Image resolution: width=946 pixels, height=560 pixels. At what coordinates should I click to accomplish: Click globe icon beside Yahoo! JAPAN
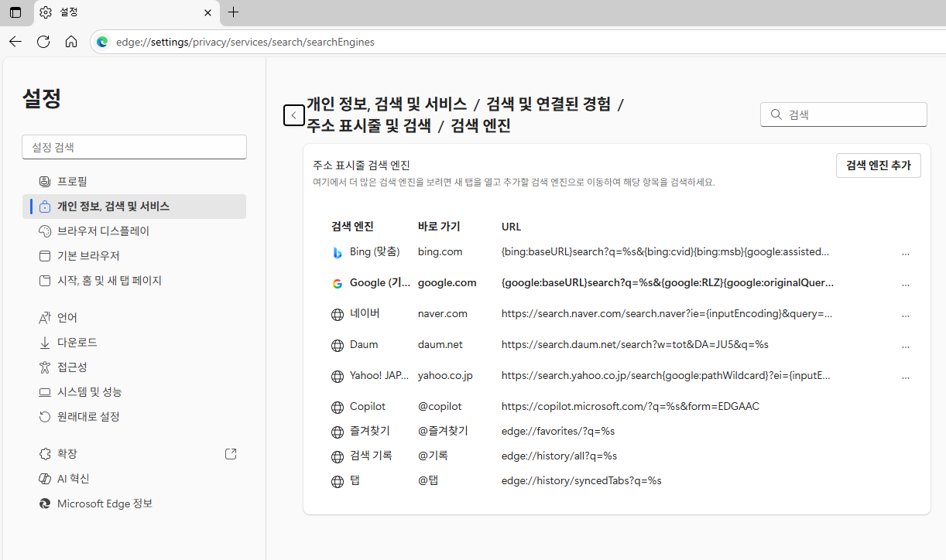(x=337, y=377)
